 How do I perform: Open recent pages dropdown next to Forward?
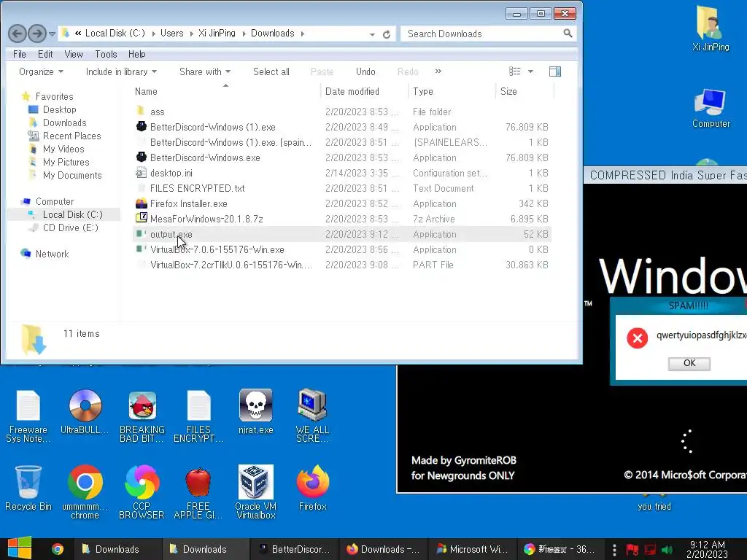coord(52,34)
